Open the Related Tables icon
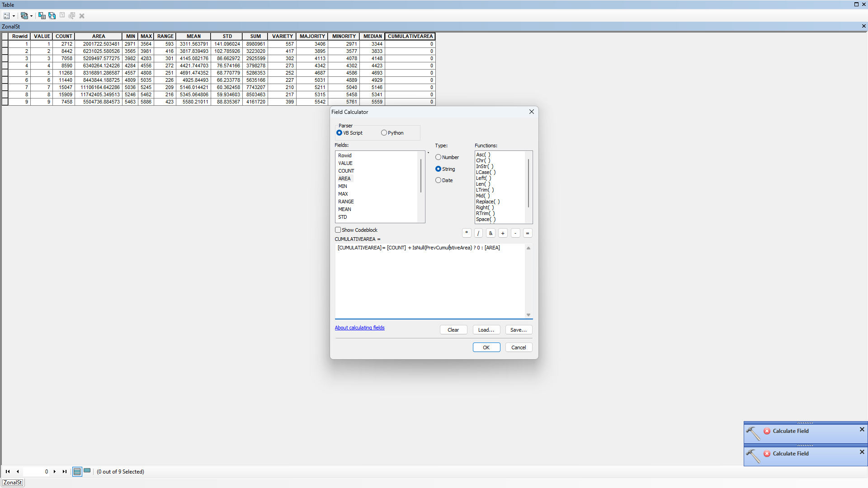This screenshot has width=868, height=488. click(24, 16)
